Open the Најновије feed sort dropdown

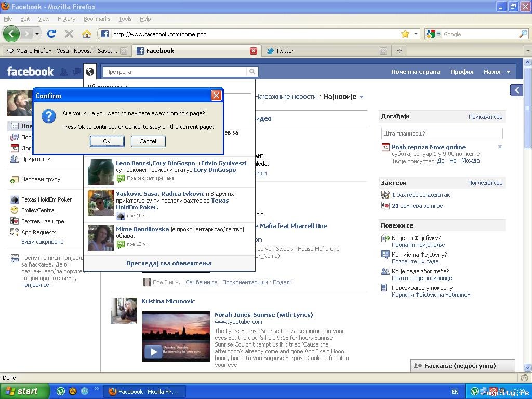361,97
